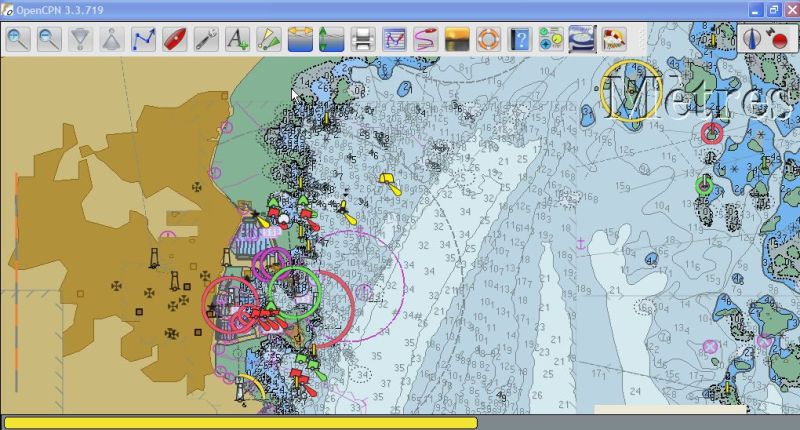Enable Auto Follow with red boat icon
This screenshot has width=800, height=430.
coord(175,40)
